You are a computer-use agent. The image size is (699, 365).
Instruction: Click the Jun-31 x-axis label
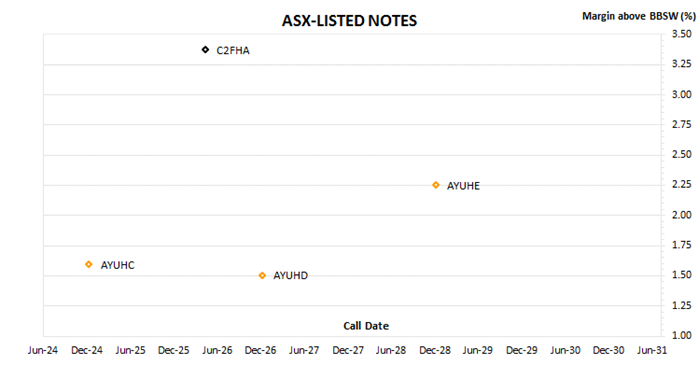[x=652, y=350]
